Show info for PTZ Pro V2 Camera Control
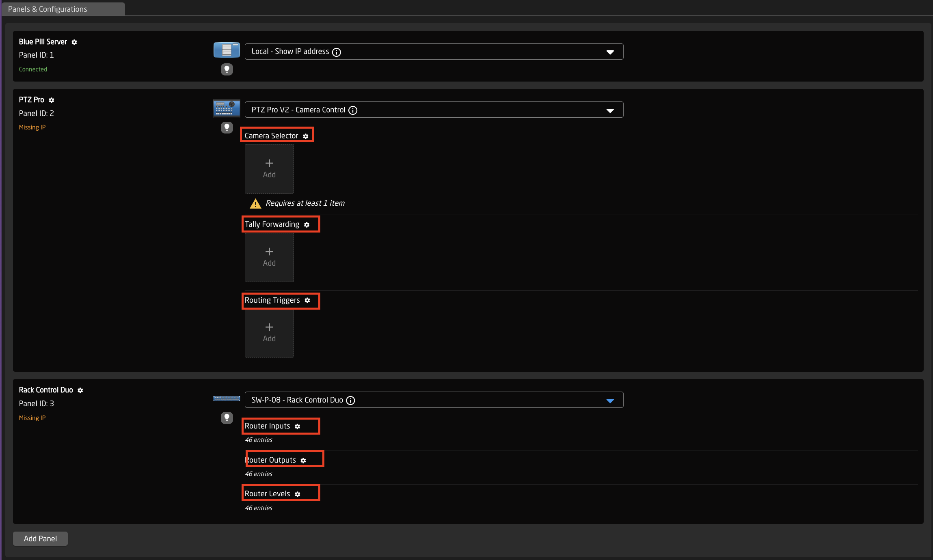The height and width of the screenshot is (560, 933). (353, 110)
